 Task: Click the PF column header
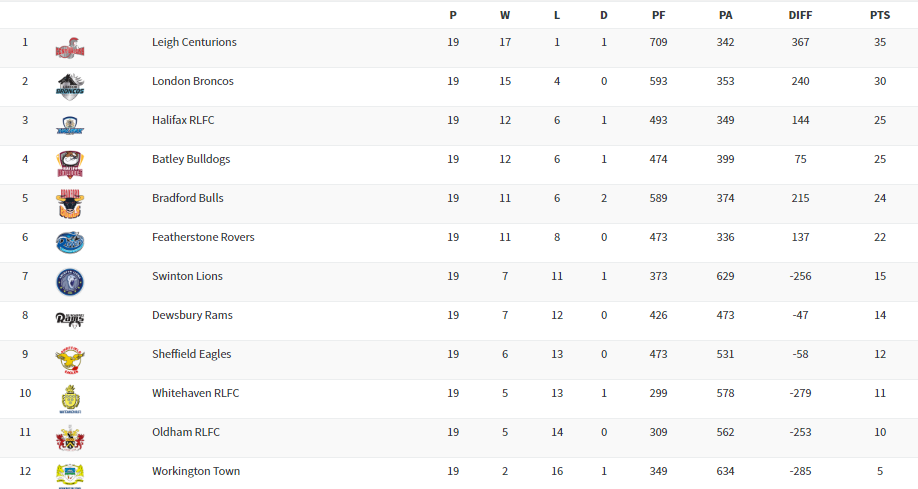click(x=658, y=16)
